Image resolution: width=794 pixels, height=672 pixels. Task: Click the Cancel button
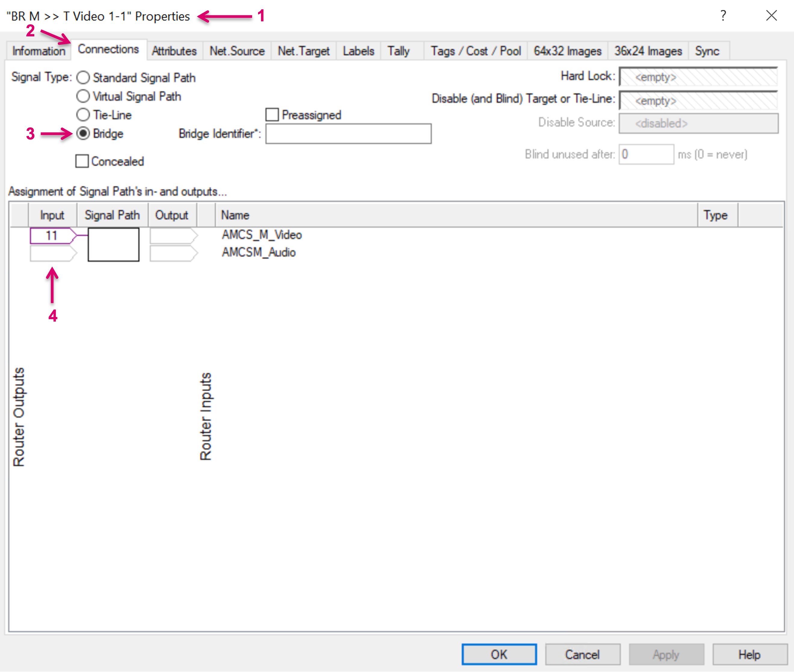point(582,655)
